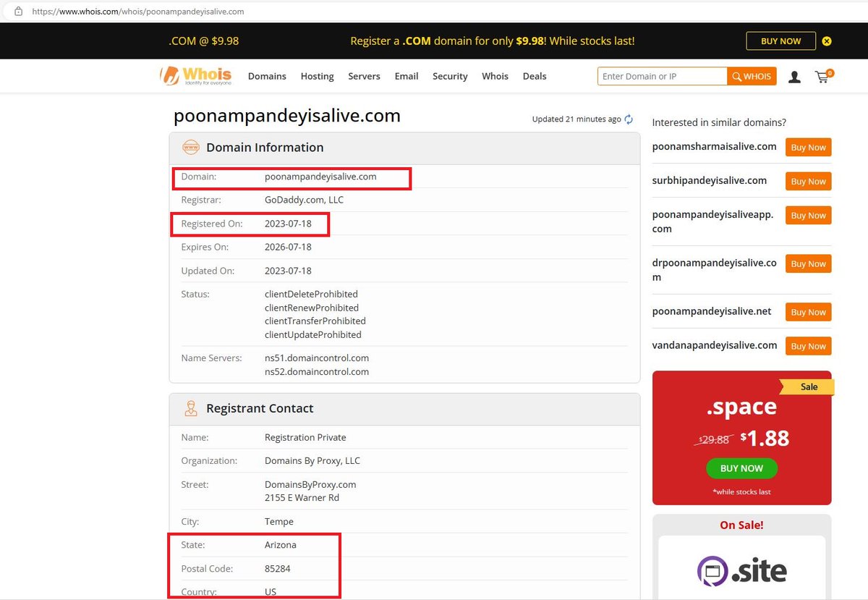Viewport: 868px width, 600px height.
Task: Buy Now for surbhipandeyisalive.com
Action: [x=808, y=181]
